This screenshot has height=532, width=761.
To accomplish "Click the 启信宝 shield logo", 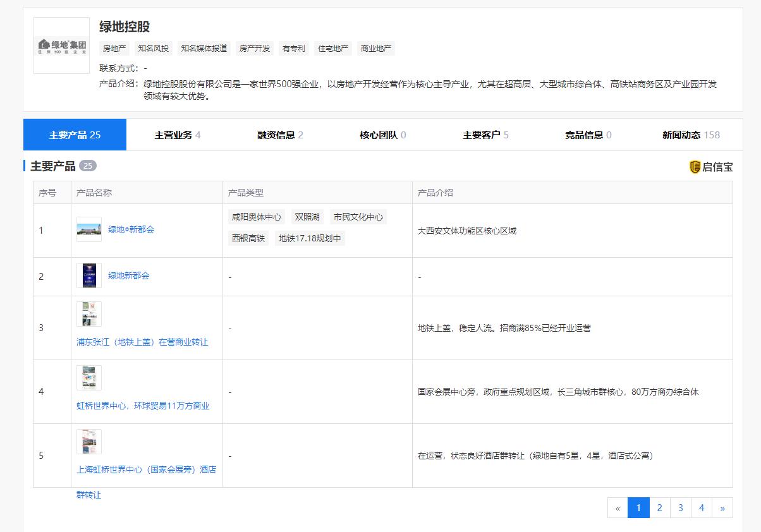I will [x=695, y=167].
